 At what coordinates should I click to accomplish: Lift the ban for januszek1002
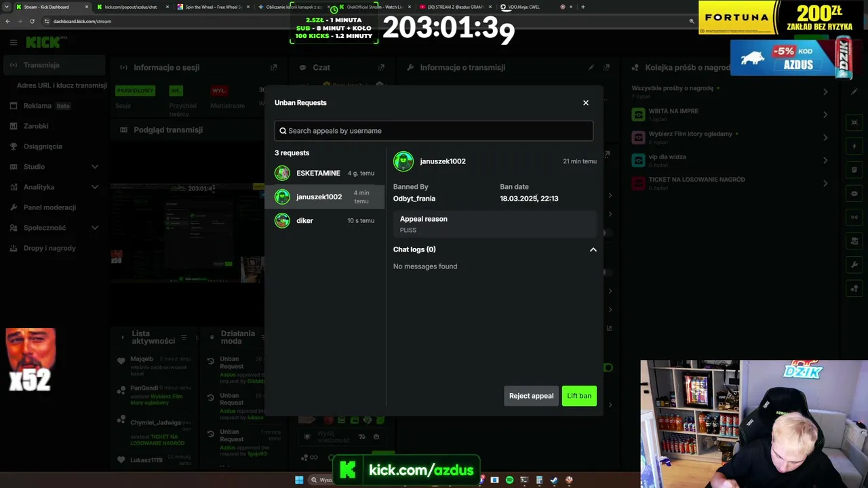point(579,396)
